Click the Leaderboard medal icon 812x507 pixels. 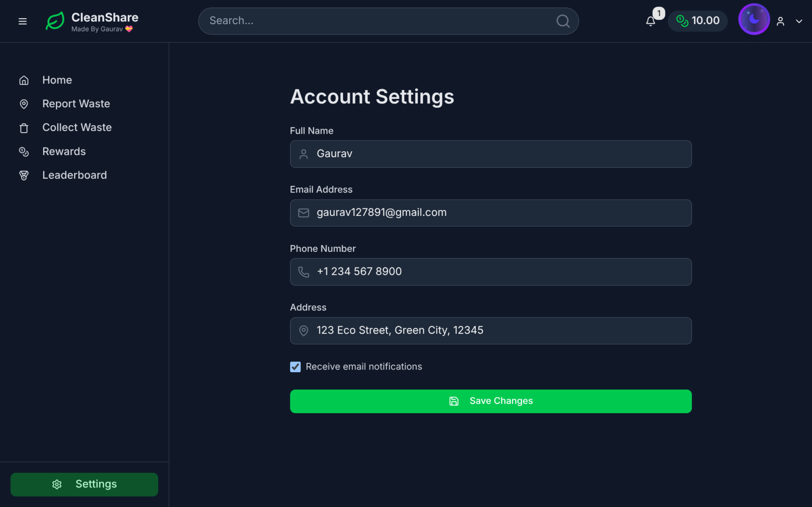(24, 175)
